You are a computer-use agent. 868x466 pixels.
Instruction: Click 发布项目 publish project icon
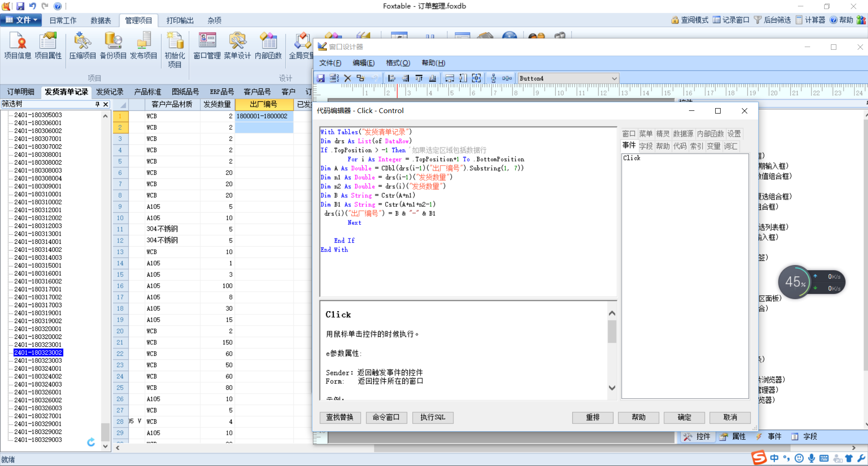pos(143,46)
